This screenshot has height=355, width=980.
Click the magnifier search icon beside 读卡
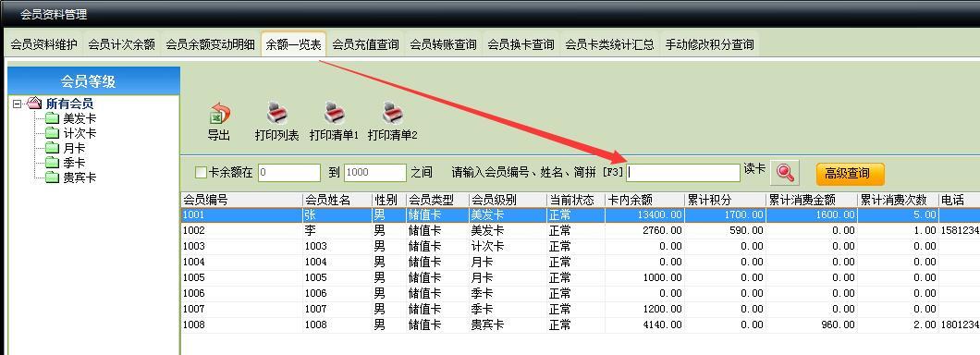(785, 173)
